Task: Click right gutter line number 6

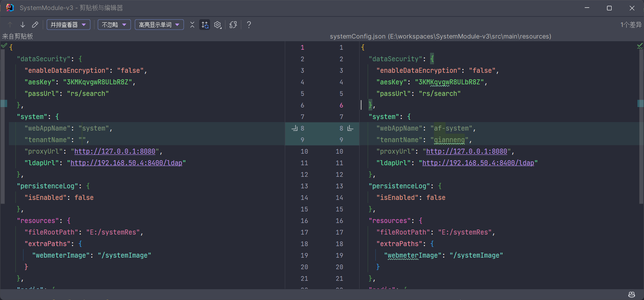Action: [341, 105]
